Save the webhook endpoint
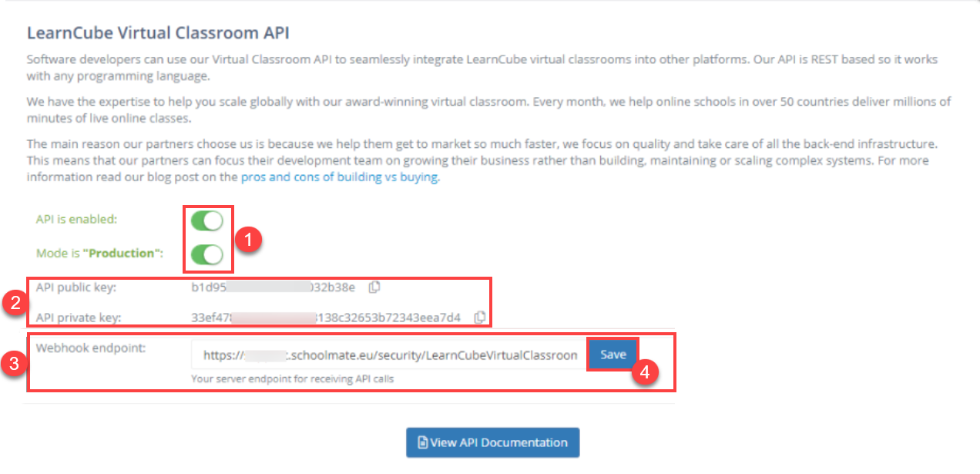This screenshot has width=980, height=474. pyautogui.click(x=613, y=355)
